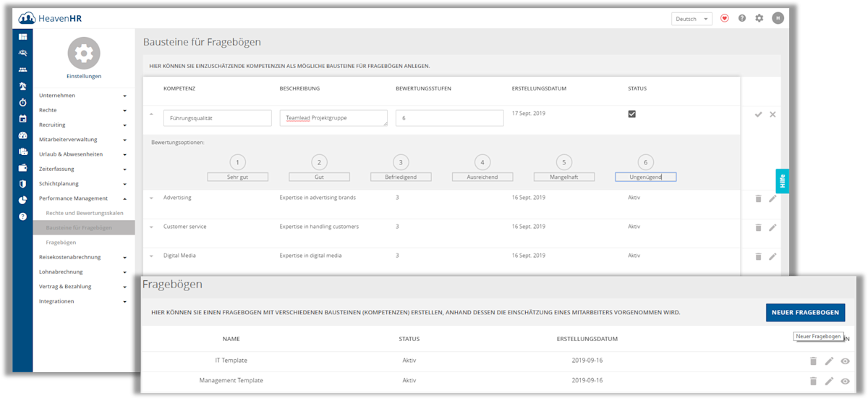Expand the Customer service row chevron
This screenshot has width=868, height=399.
point(152,227)
